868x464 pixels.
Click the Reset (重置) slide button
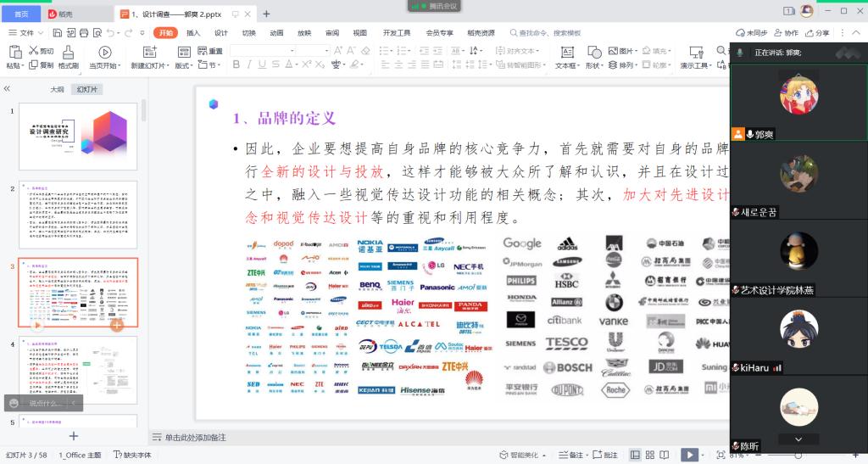pyautogui.click(x=210, y=51)
